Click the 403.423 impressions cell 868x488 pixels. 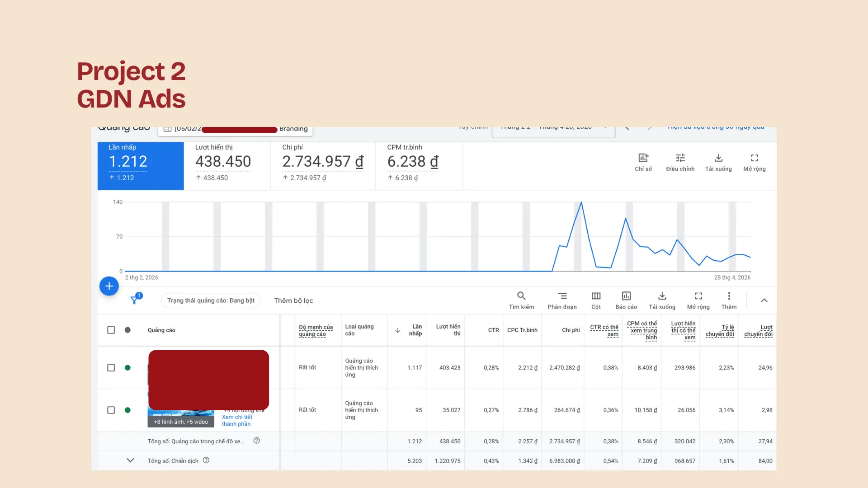(450, 368)
